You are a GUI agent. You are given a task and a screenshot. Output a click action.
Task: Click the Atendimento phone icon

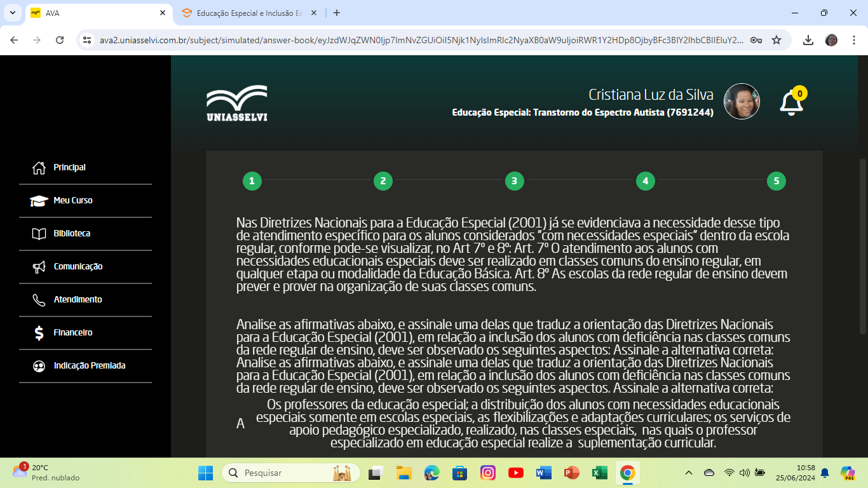(x=39, y=300)
